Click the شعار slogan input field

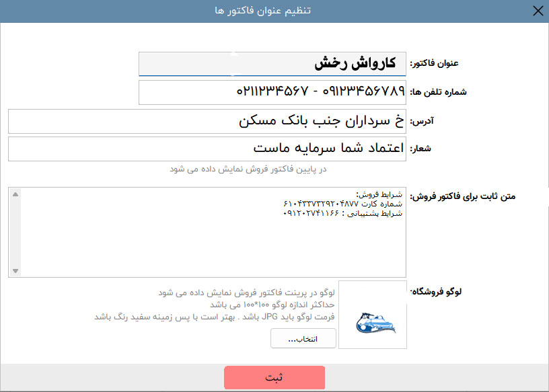[x=207, y=149]
